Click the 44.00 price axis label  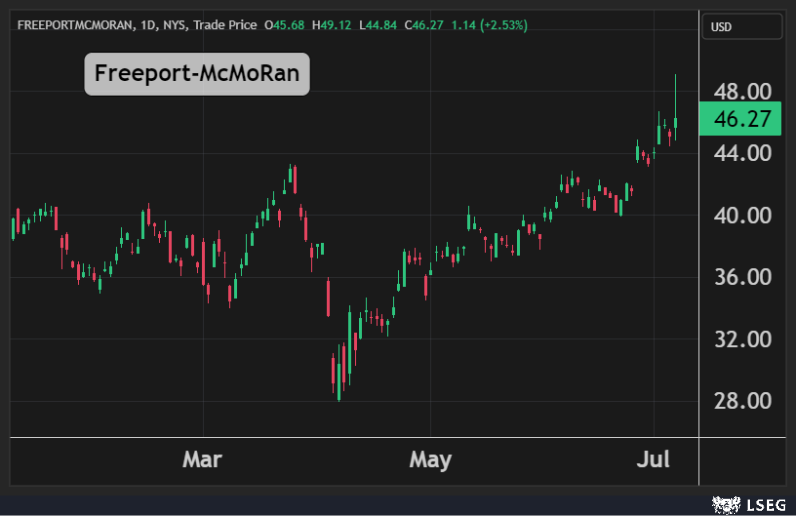coord(741,154)
